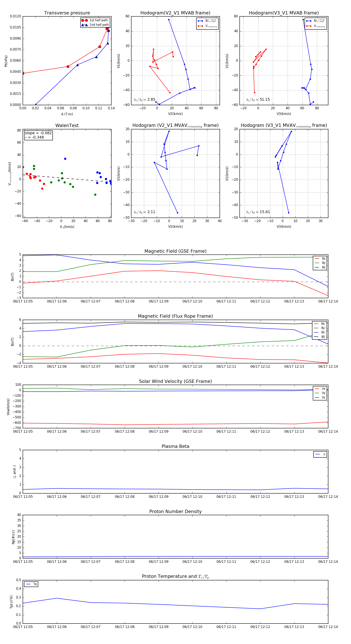Select the |B| legend entry

click(320, 337)
